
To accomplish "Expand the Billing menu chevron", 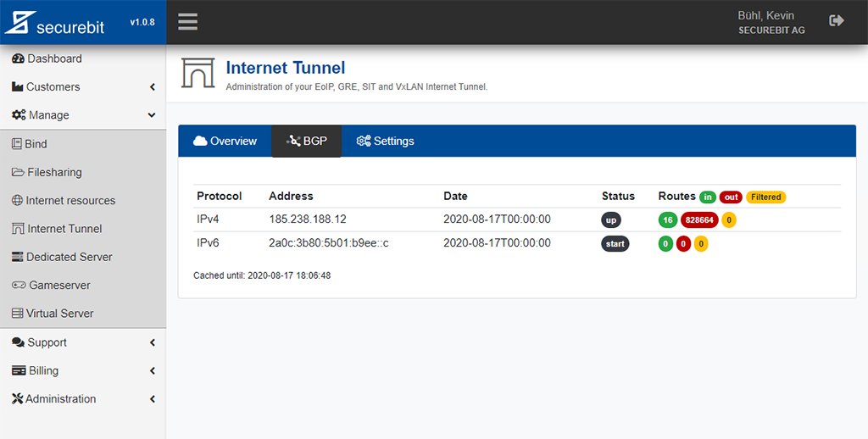I will (x=153, y=371).
